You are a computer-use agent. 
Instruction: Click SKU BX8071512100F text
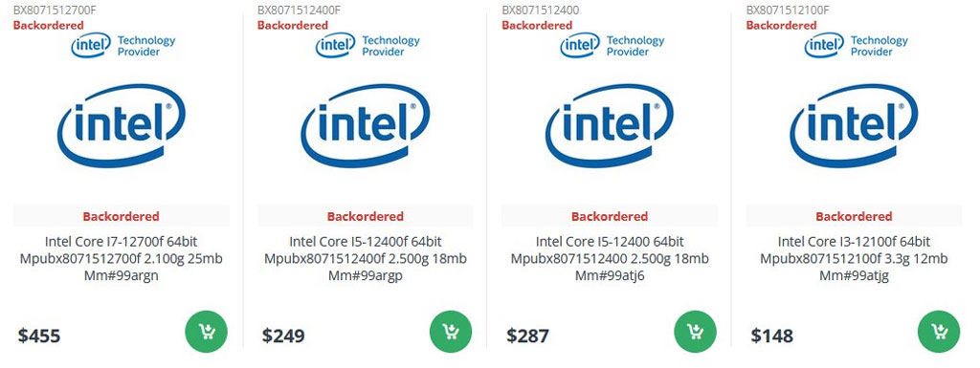(x=789, y=10)
